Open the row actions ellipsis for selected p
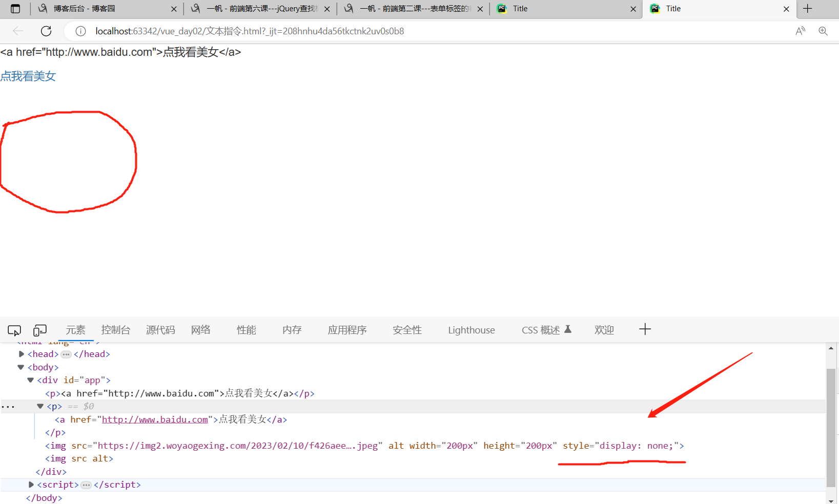The width and height of the screenshot is (839, 504). [8, 407]
